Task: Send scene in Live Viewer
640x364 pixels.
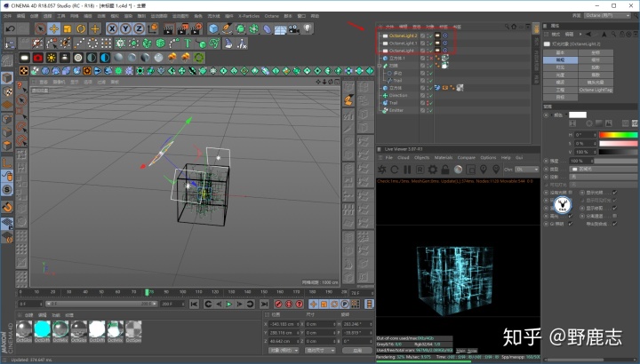Action: (x=382, y=170)
